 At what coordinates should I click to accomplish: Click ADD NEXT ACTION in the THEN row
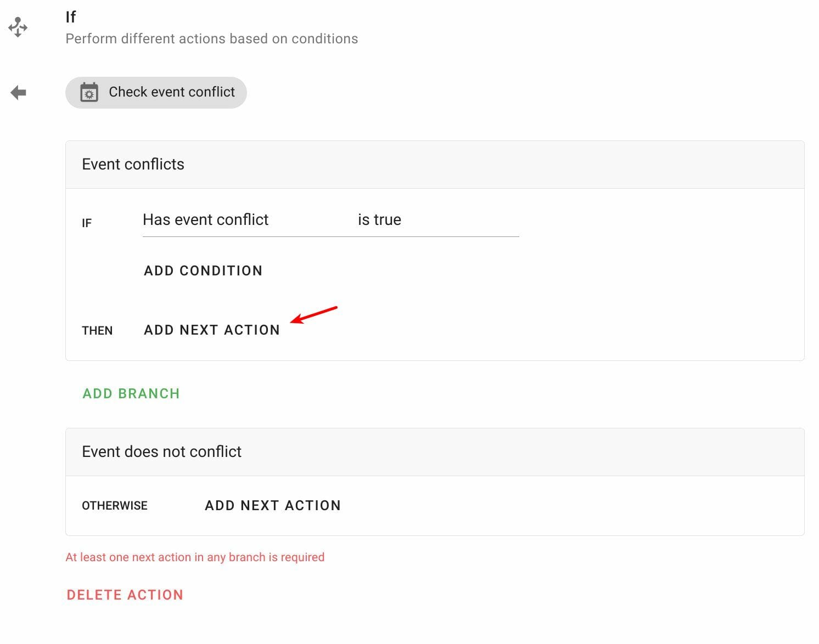click(x=212, y=330)
